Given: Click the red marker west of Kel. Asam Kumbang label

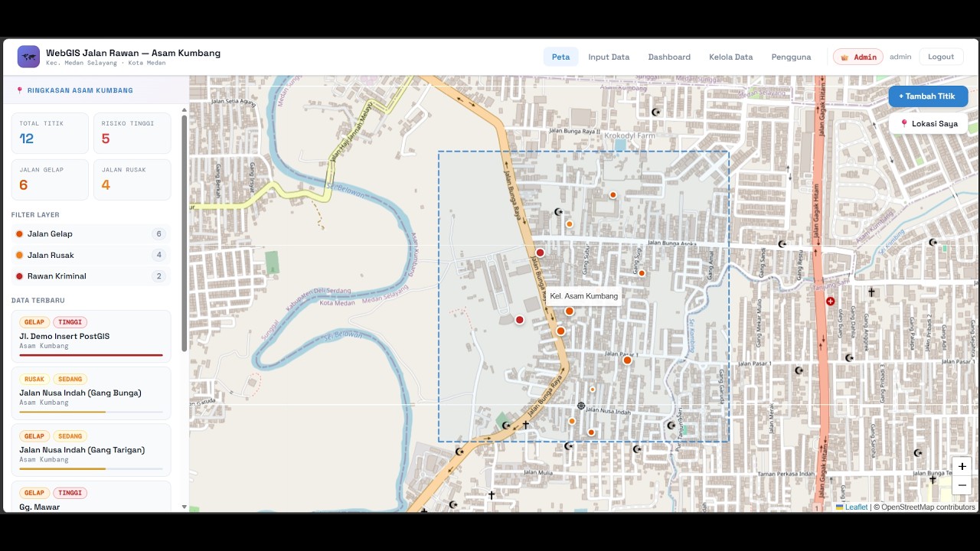Looking at the screenshot, I should (519, 320).
